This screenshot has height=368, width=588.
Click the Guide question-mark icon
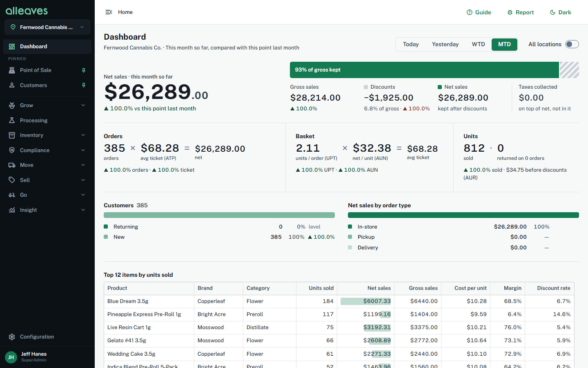[470, 12]
